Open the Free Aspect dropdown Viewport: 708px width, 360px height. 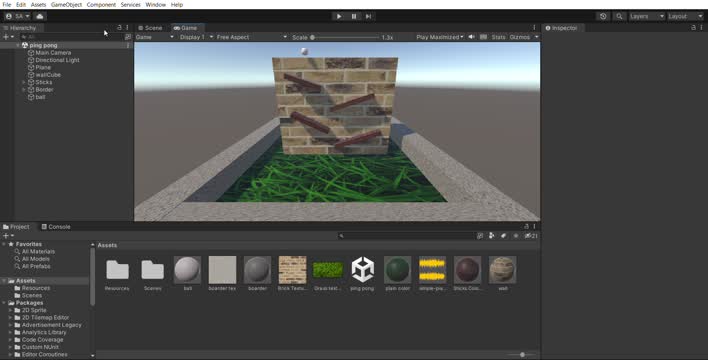tap(252, 37)
